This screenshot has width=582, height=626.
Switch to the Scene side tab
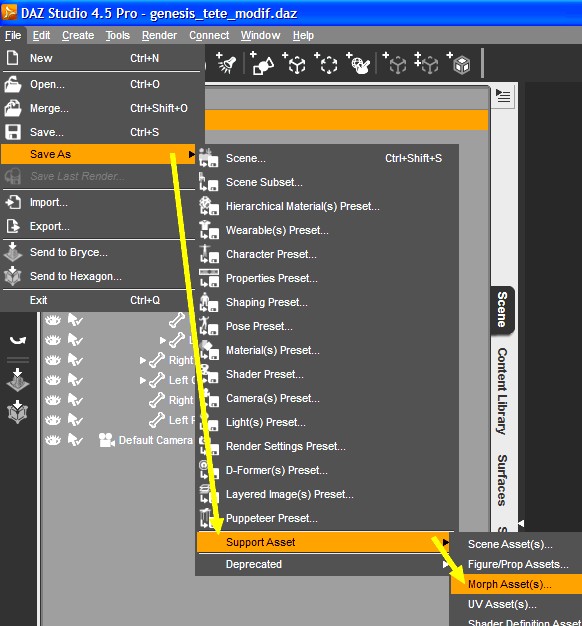pyautogui.click(x=503, y=310)
